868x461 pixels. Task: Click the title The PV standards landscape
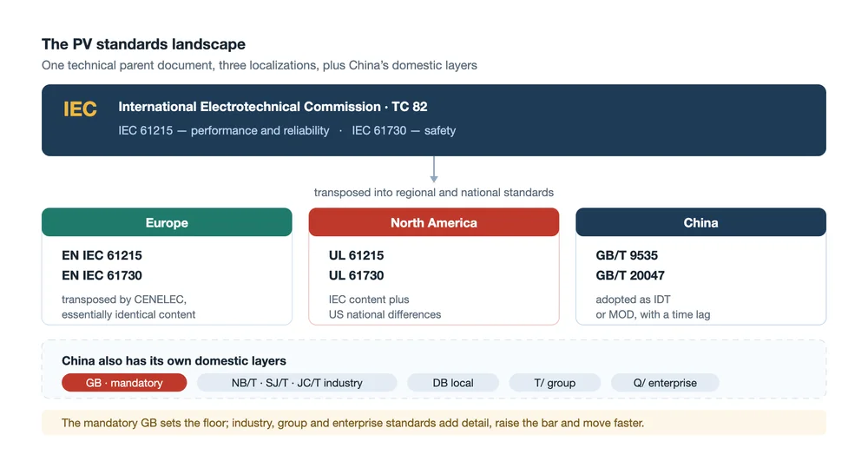point(143,43)
